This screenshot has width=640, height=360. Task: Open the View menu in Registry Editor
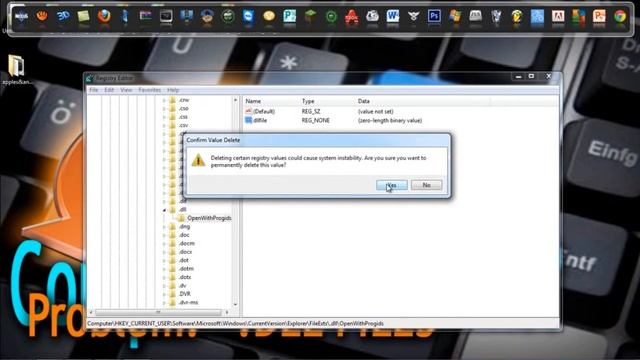pos(126,90)
